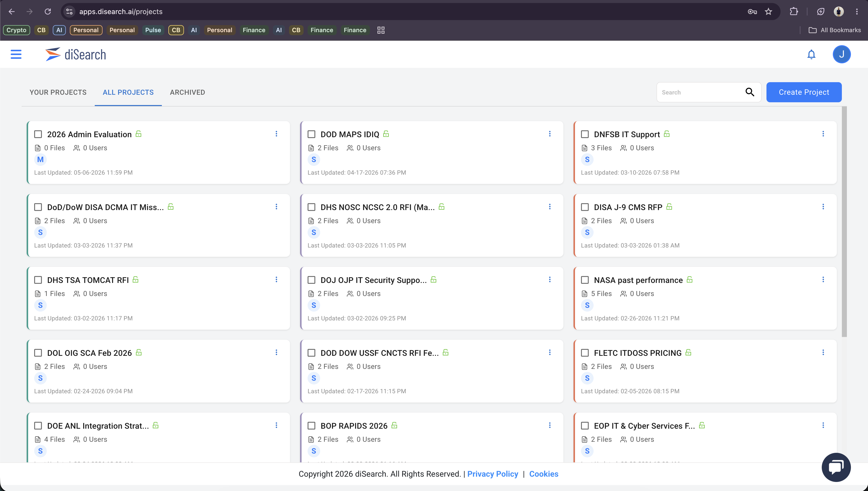868x491 pixels.
Task: Click lock icon on BOP RAPIDS 2026
Action: point(394,425)
